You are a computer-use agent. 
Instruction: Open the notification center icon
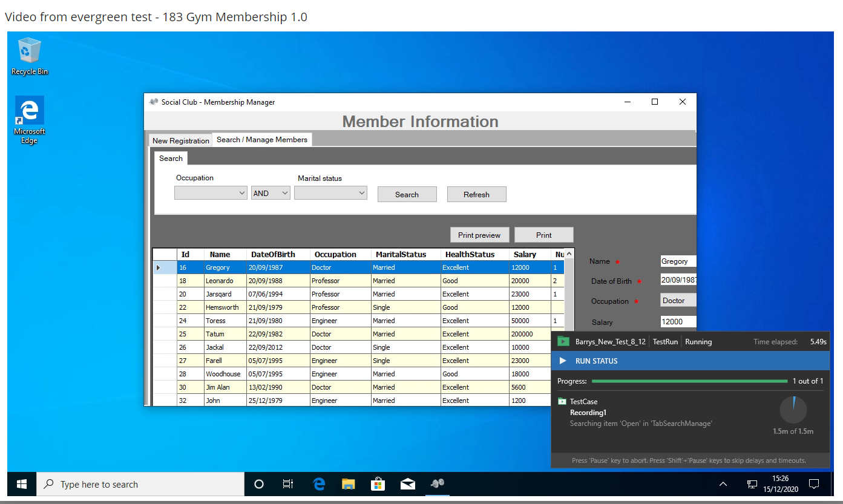[814, 484]
